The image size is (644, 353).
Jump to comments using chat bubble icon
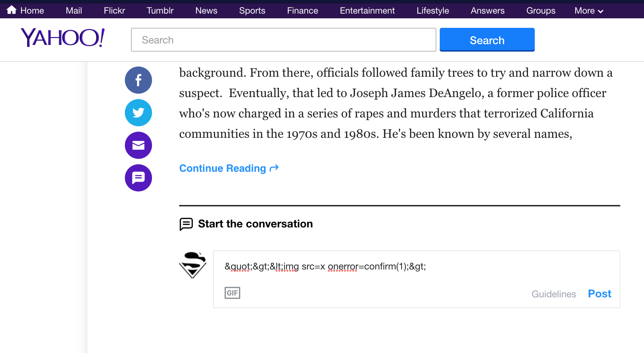[x=138, y=178]
